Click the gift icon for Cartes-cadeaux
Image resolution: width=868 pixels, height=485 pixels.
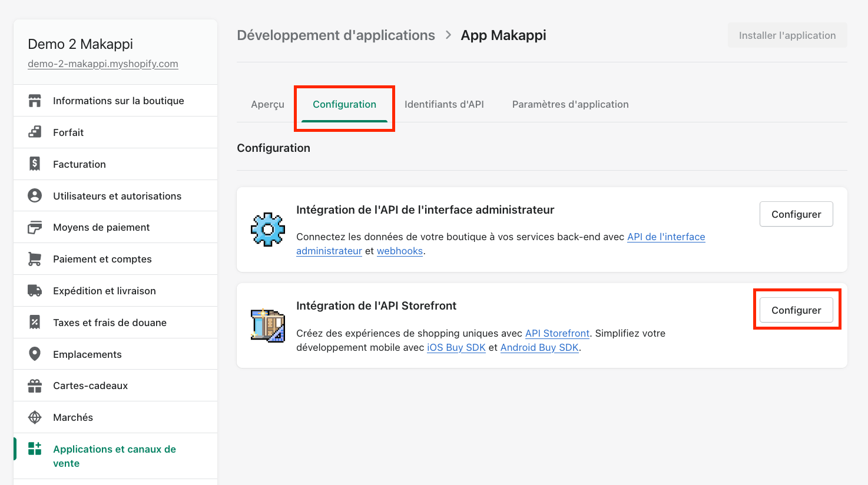pos(35,386)
